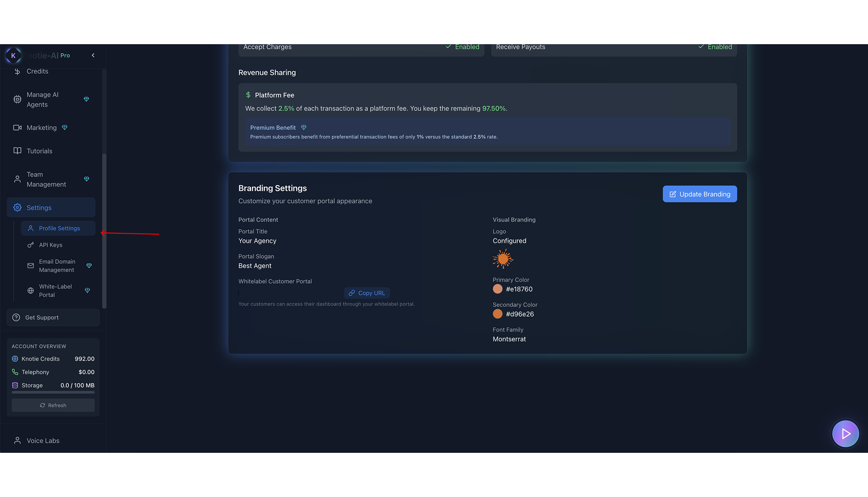Click premium diamond beside Team Management
This screenshot has width=868, height=497.
pyautogui.click(x=87, y=179)
